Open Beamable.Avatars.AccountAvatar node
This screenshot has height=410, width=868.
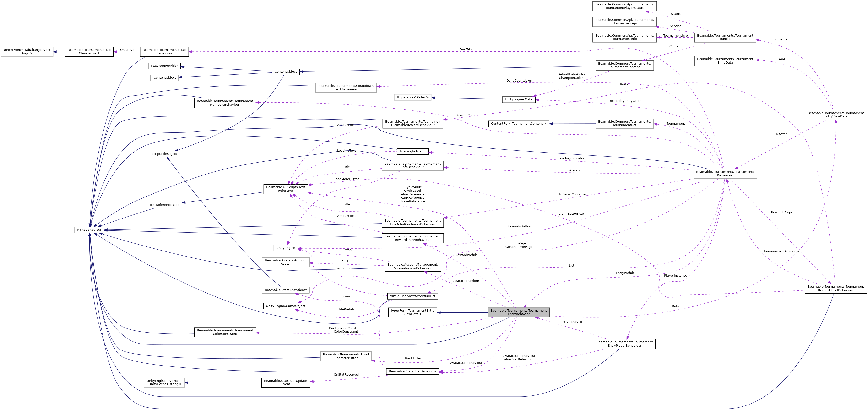286,262
